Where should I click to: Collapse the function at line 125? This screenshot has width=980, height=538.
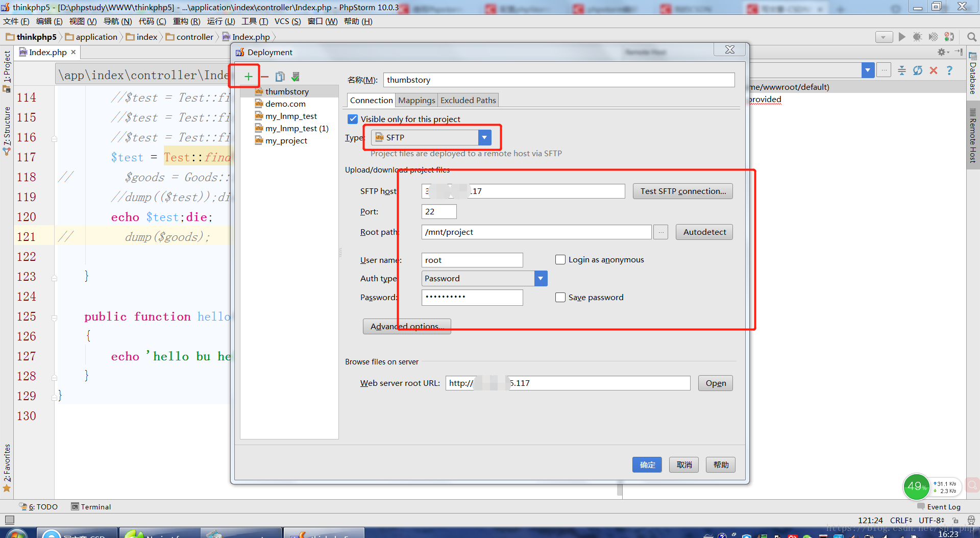tap(54, 317)
